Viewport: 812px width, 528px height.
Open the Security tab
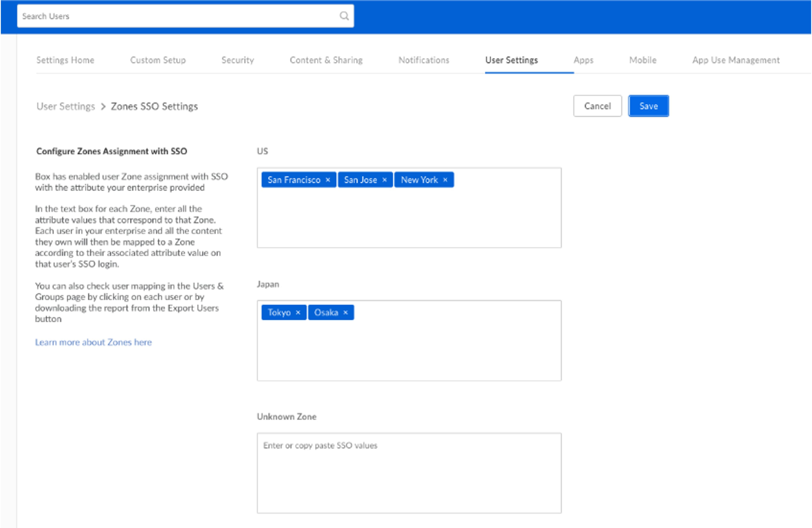point(238,60)
